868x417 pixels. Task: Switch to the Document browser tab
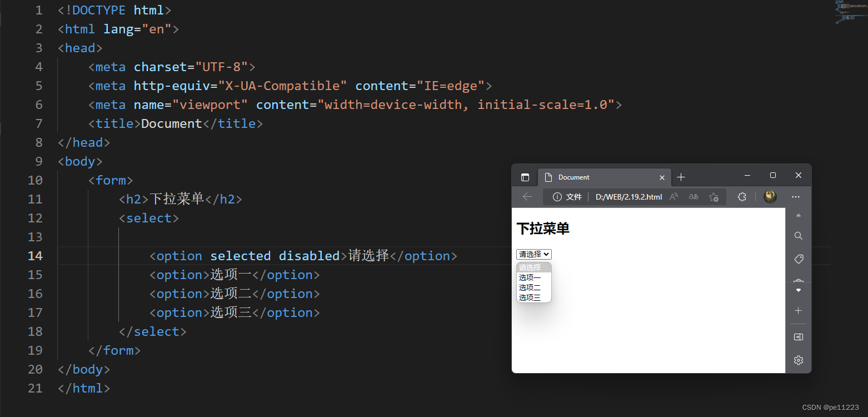pyautogui.click(x=605, y=177)
